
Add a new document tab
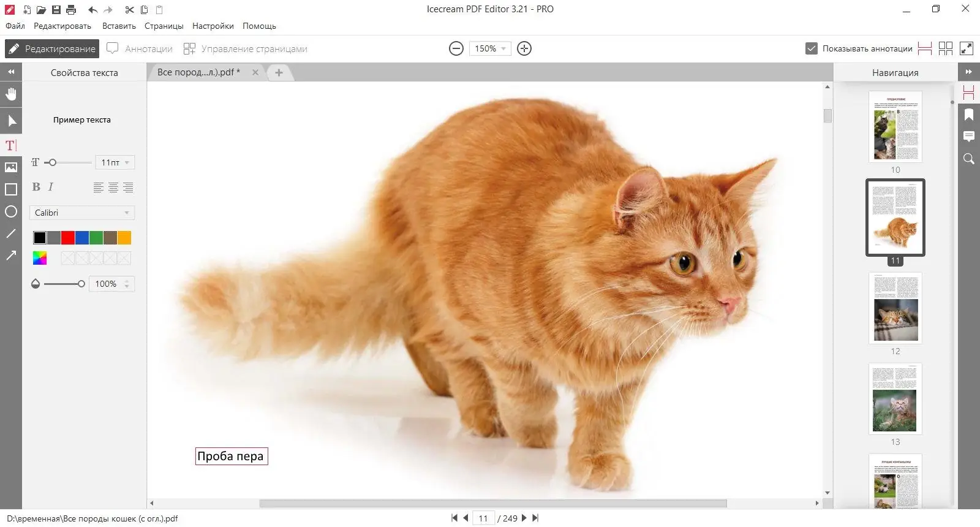[x=279, y=72]
